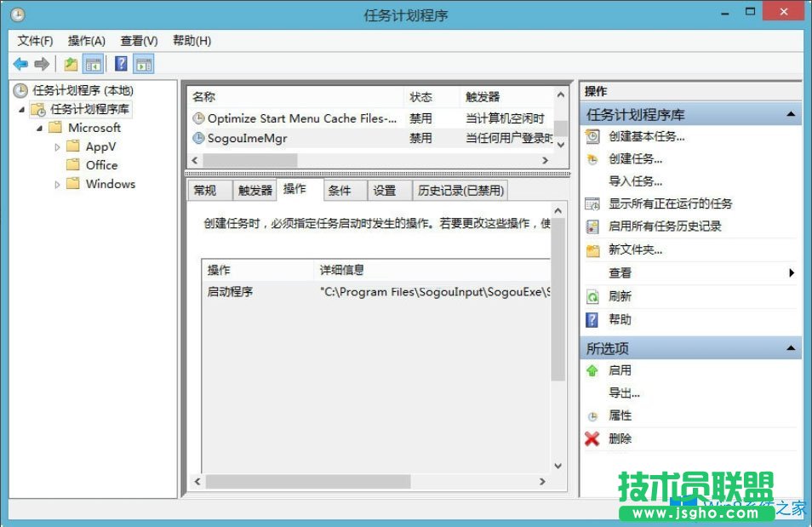
Task: Collapse the 所选项 section
Action: coord(792,347)
